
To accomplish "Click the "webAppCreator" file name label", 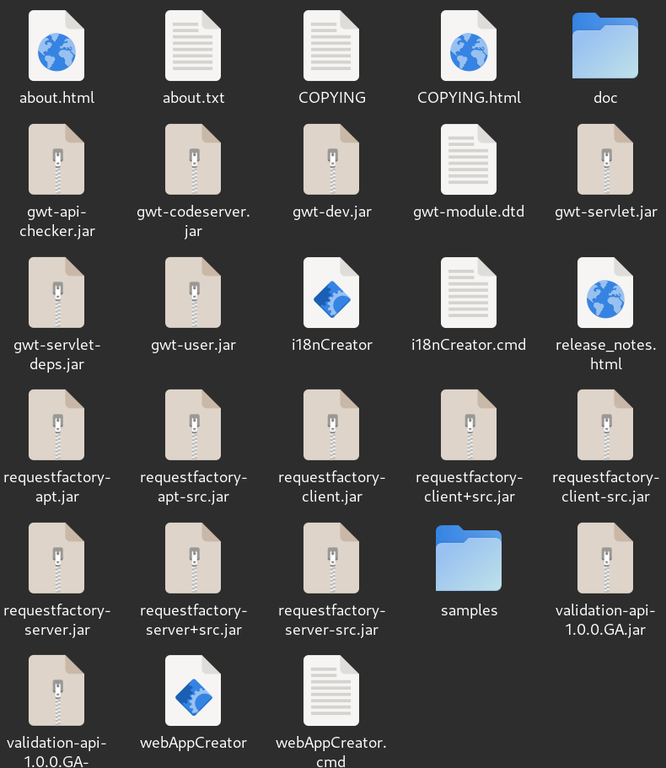I will pyautogui.click(x=193, y=743).
